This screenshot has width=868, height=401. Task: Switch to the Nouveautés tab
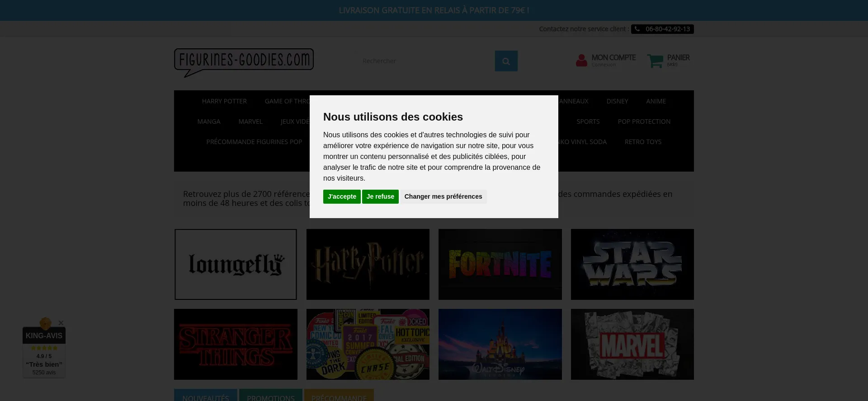[206, 395]
